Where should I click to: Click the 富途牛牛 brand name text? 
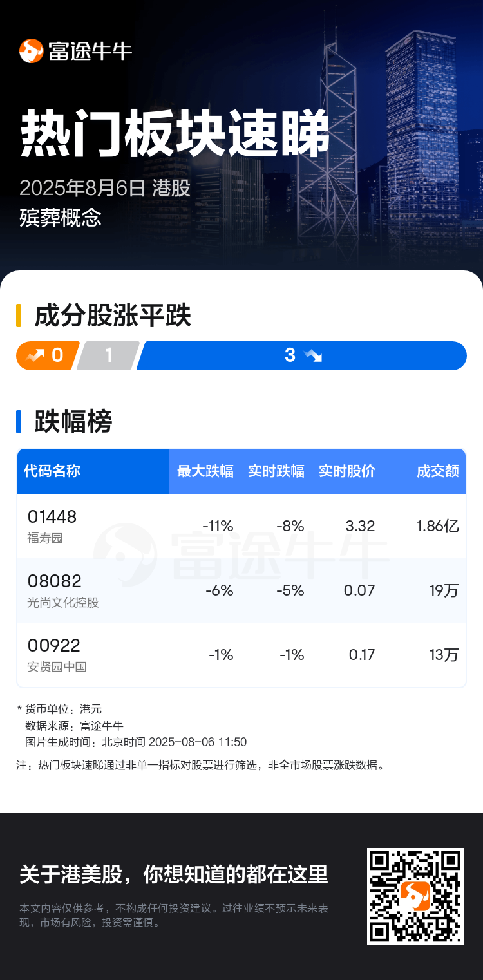click(90, 51)
